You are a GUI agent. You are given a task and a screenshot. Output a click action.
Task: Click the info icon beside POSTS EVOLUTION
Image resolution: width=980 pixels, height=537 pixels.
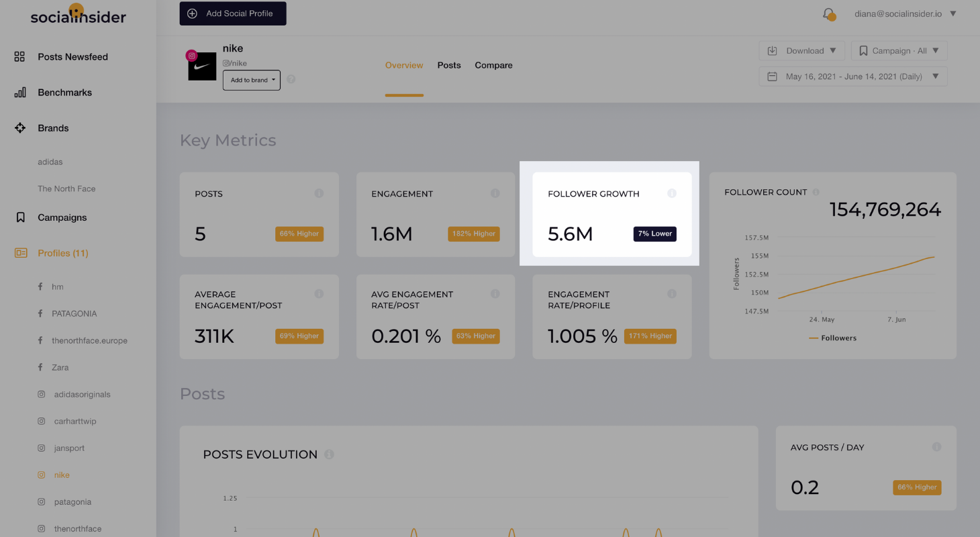[329, 454]
